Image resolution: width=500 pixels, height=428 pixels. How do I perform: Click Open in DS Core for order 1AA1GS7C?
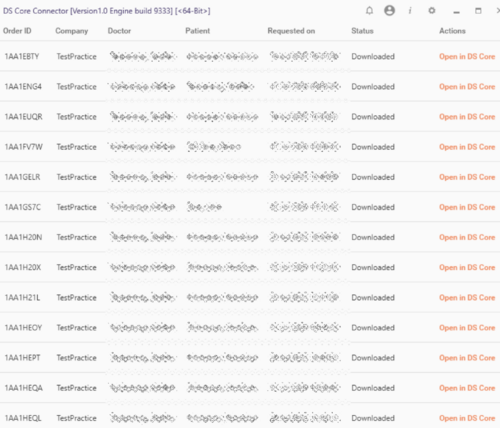click(467, 207)
